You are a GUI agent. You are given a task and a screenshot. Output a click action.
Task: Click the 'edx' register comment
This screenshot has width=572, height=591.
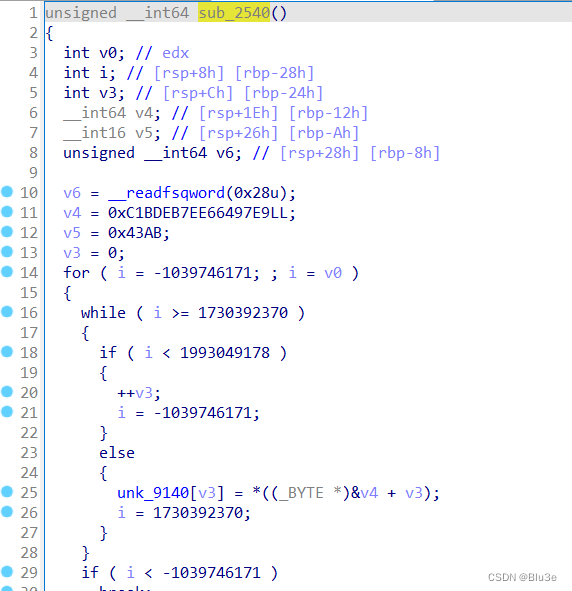click(x=175, y=53)
